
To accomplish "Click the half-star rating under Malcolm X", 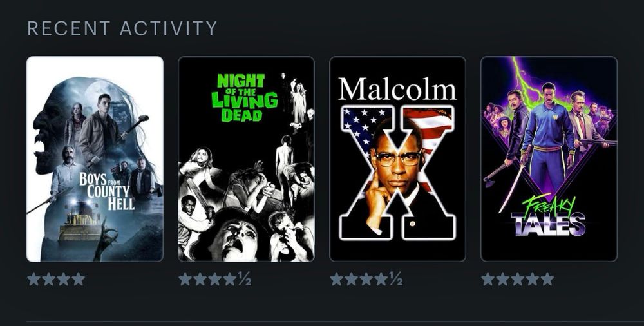I will tap(396, 280).
